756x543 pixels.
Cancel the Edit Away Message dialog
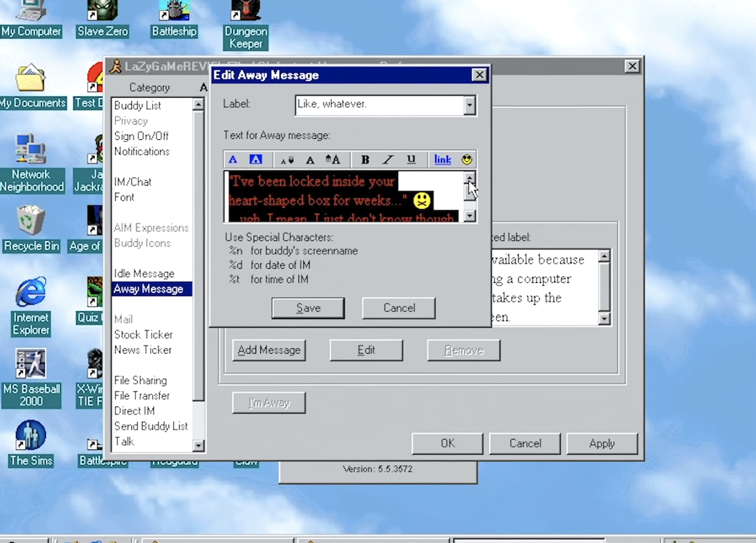coord(399,308)
